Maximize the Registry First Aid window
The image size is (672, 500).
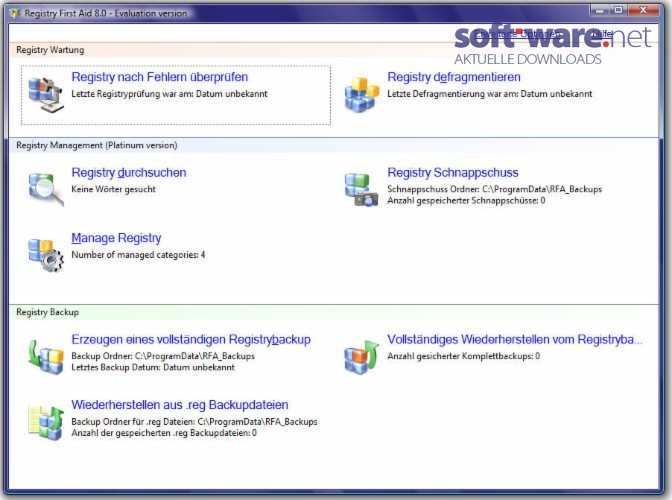(x=618, y=10)
